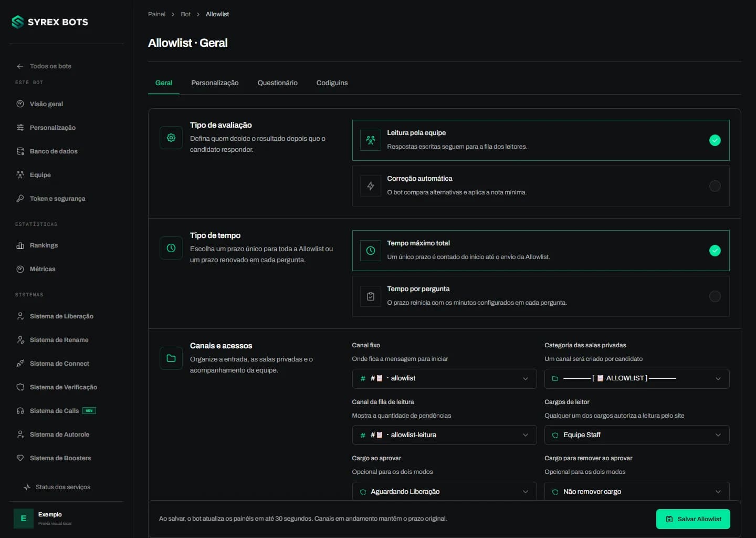This screenshot has width=756, height=538.
Task: Click the database icon for Banco de dados
Action: (20, 151)
